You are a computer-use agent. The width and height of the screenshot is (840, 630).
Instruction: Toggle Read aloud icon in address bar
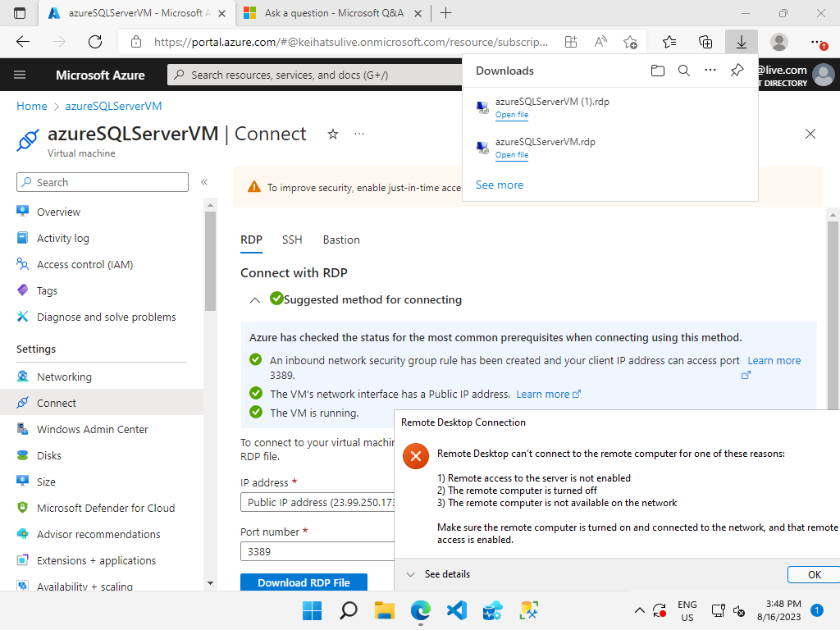(x=600, y=42)
